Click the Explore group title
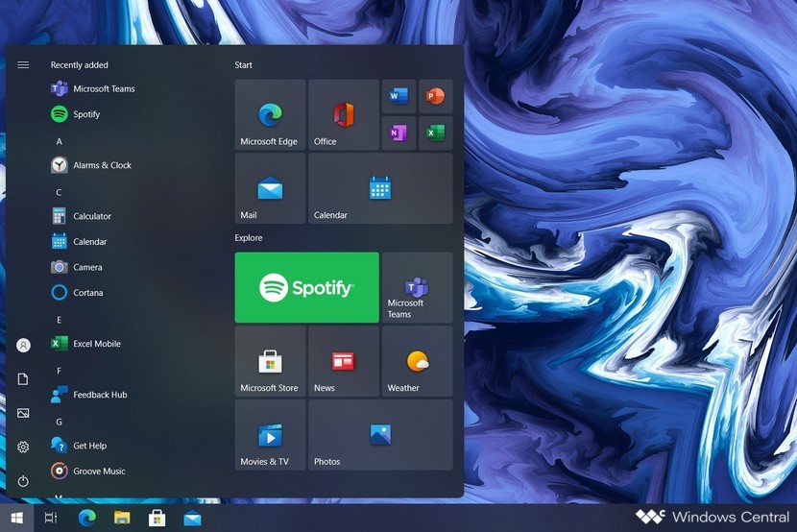The width and height of the screenshot is (797, 532). point(249,238)
